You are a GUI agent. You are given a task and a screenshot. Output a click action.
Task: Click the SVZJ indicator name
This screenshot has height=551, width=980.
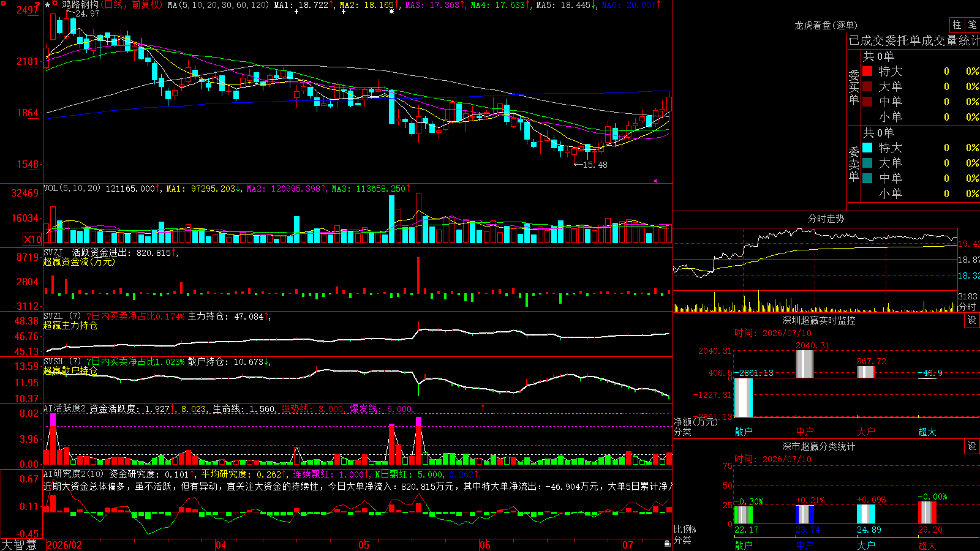point(53,253)
